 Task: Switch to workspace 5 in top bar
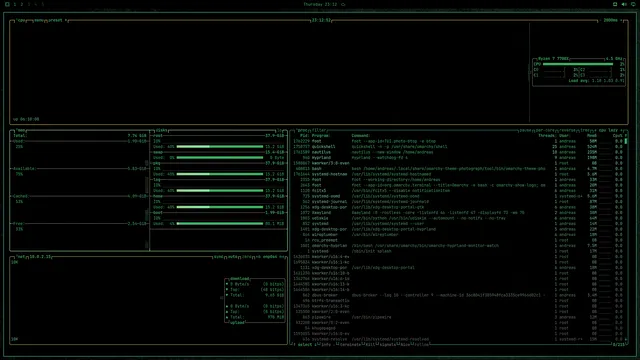[42, 4]
